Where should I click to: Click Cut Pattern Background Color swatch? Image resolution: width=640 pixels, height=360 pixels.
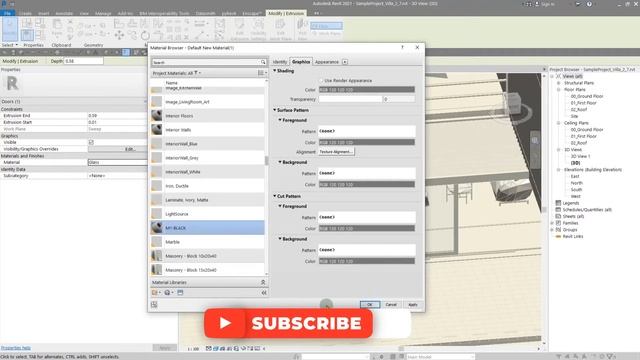coord(367,261)
